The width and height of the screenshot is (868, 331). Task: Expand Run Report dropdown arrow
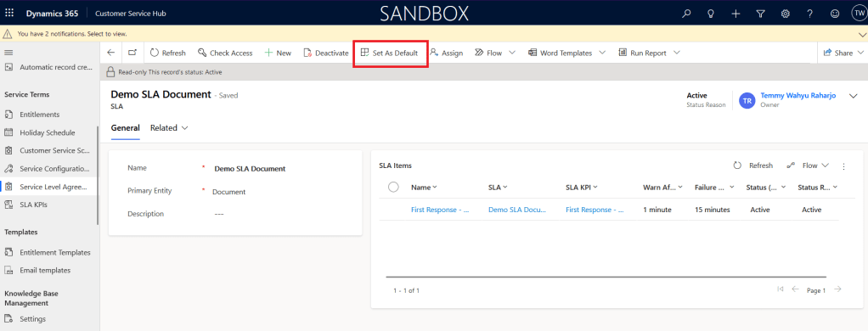click(677, 53)
